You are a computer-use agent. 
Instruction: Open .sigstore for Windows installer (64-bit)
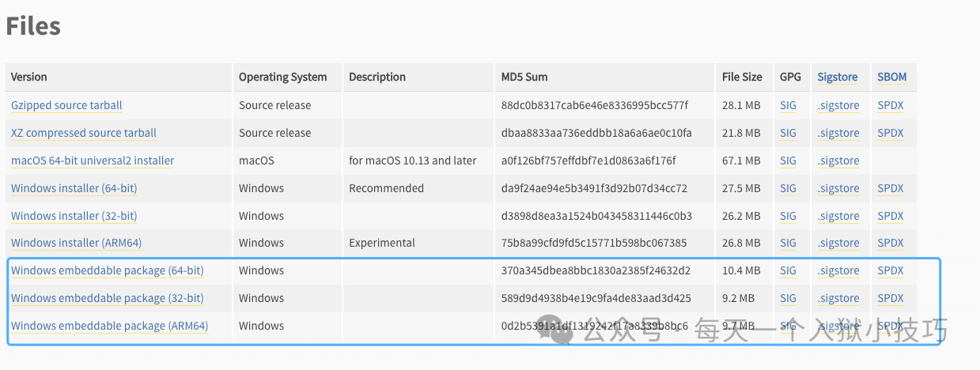838,188
